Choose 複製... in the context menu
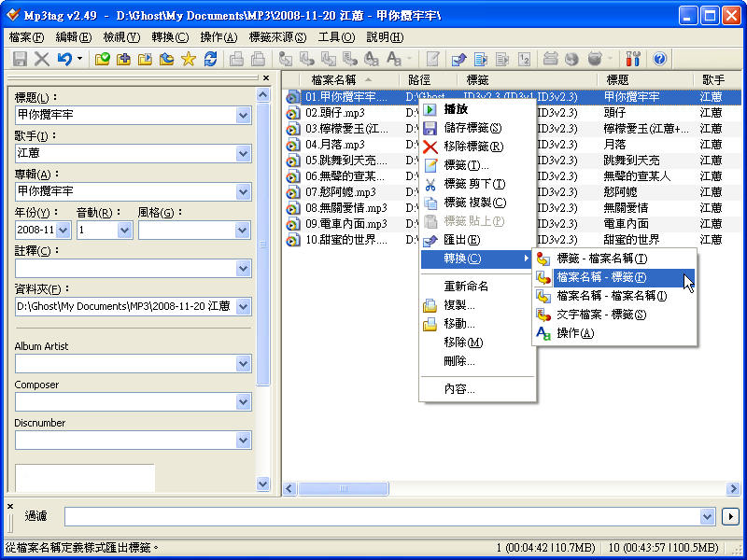This screenshot has width=747, height=560. [x=477, y=305]
